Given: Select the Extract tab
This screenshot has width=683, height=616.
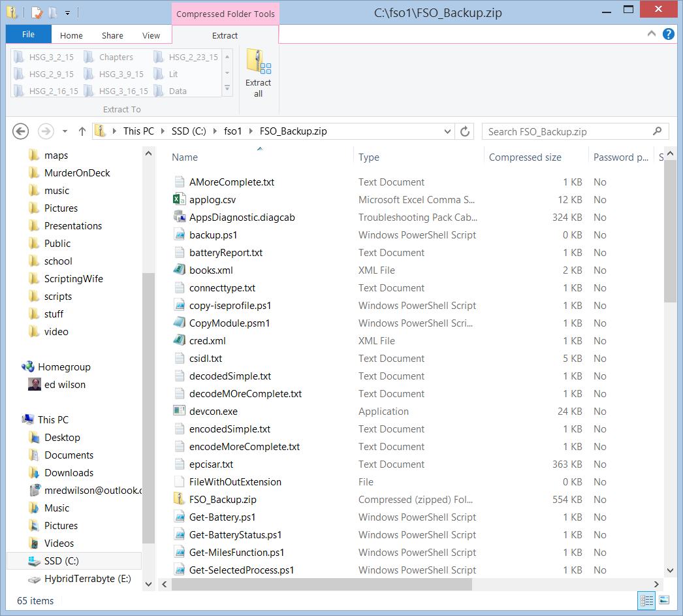Looking at the screenshot, I should tap(225, 35).
